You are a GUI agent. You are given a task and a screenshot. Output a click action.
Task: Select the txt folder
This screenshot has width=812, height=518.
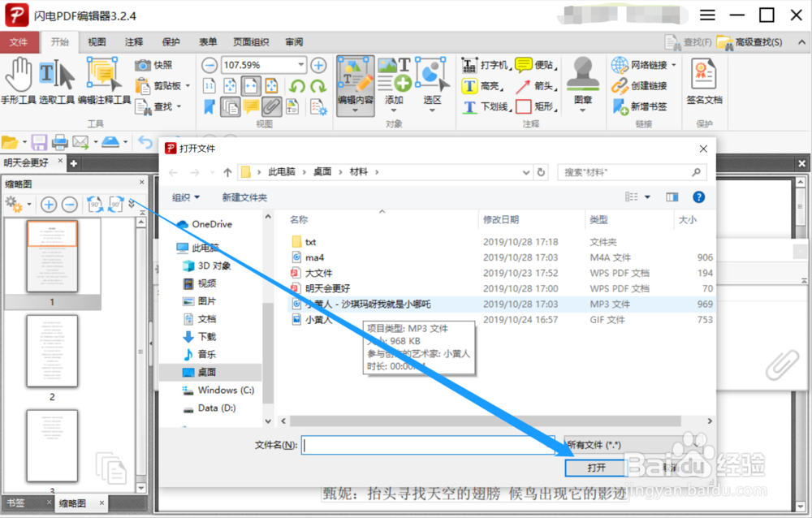click(x=304, y=242)
